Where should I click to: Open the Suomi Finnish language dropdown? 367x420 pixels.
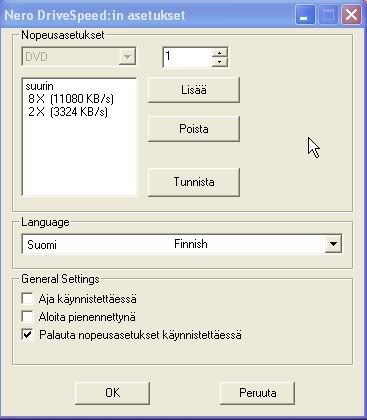click(x=333, y=244)
